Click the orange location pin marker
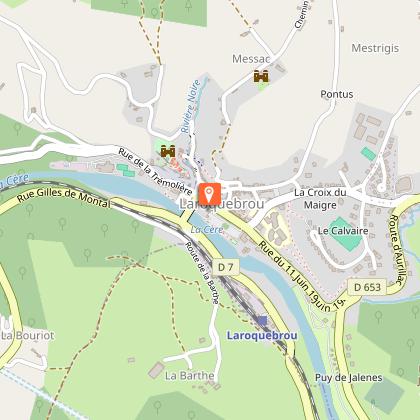The height and width of the screenshot is (420, 420). click(x=210, y=194)
